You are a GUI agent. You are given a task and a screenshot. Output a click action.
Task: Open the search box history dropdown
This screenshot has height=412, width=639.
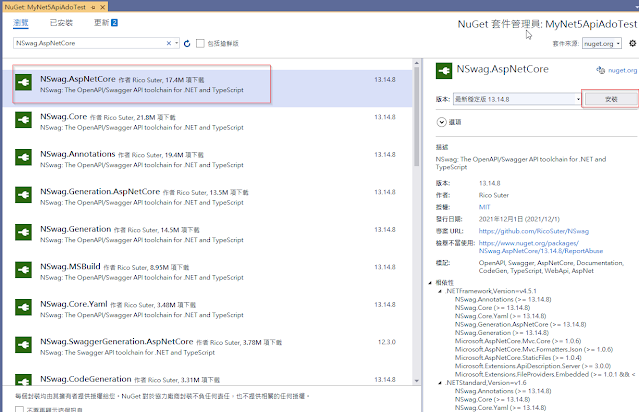point(176,43)
